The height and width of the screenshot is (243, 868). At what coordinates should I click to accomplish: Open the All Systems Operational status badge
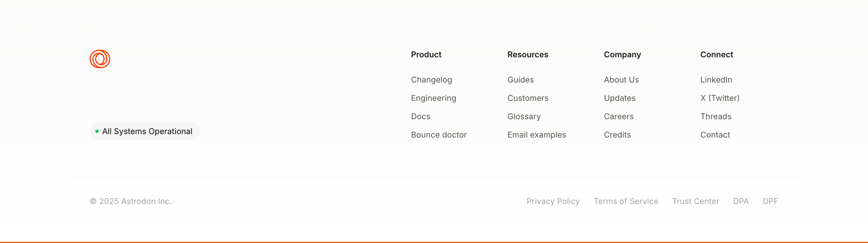pyautogui.click(x=145, y=131)
